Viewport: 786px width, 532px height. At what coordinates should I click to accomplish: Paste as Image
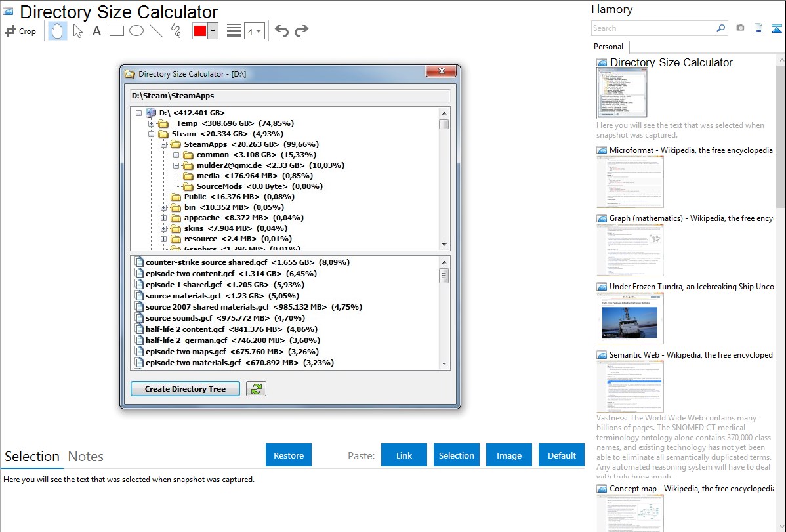509,455
